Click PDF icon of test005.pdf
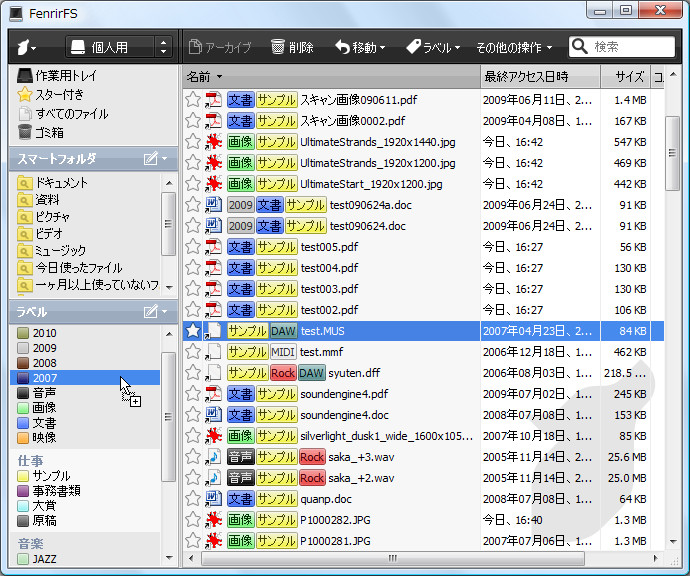The height and width of the screenshot is (576, 690). pos(213,247)
